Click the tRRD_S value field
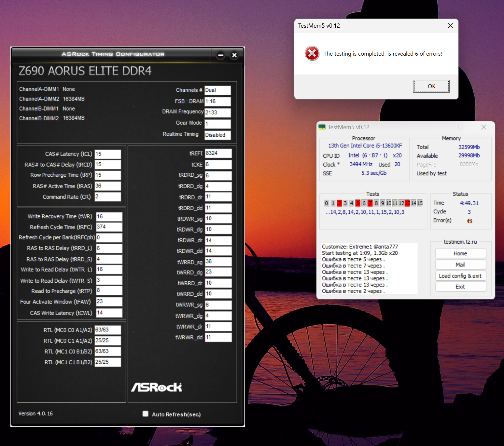The height and width of the screenshot is (446, 504). [109, 259]
